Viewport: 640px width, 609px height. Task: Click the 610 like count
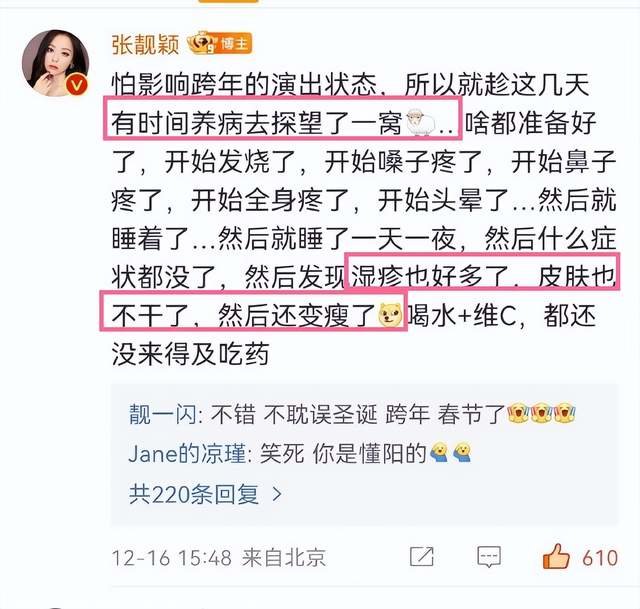(x=600, y=558)
